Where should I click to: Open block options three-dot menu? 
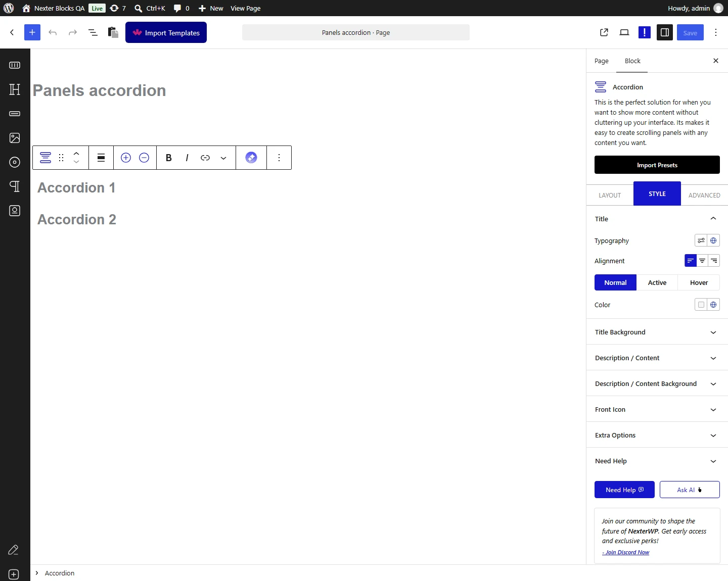279,158
